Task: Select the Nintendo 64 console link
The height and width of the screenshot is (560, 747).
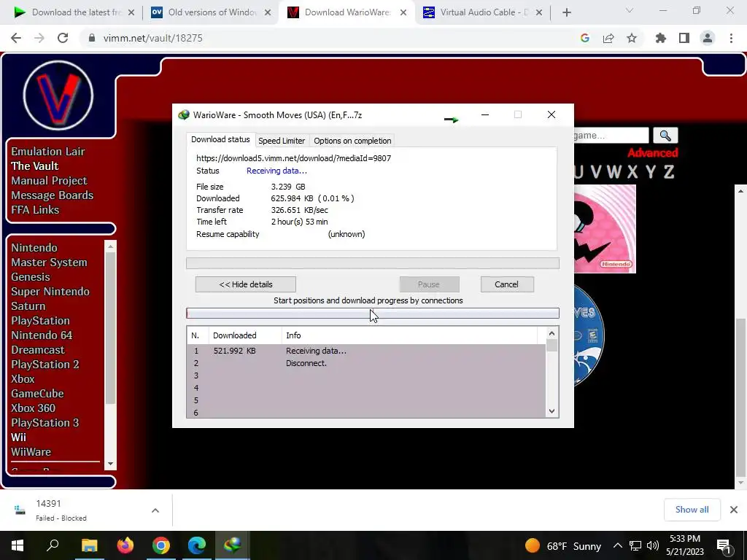Action: click(42, 335)
